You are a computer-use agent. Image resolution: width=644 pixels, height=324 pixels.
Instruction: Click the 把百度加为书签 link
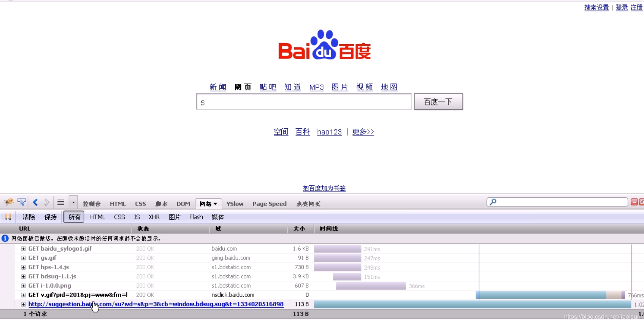point(324,188)
